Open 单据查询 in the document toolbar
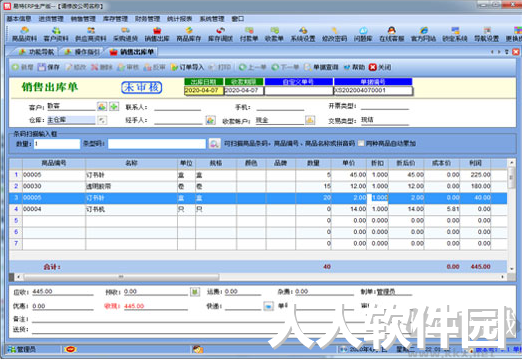The width and height of the screenshot is (522, 360). tap(321, 67)
